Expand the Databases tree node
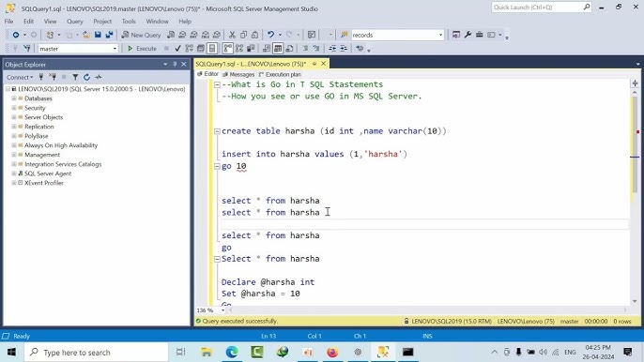644x362 pixels. click(x=14, y=98)
